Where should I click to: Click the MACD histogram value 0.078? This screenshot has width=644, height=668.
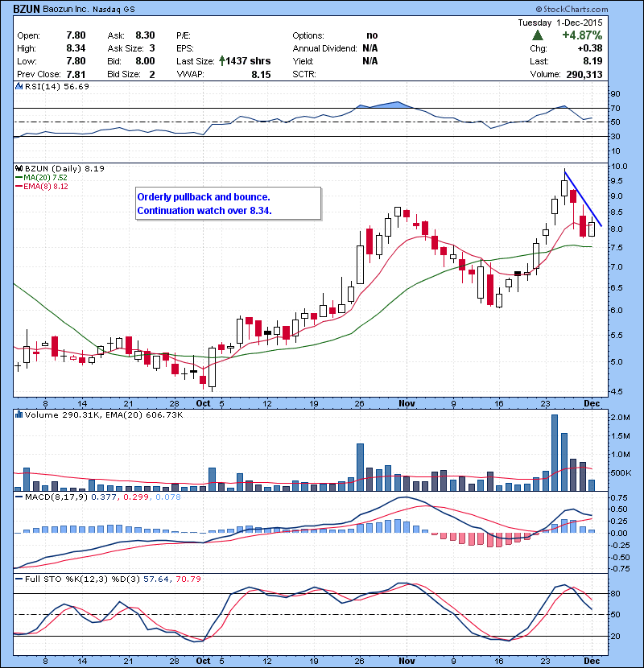coord(168,497)
